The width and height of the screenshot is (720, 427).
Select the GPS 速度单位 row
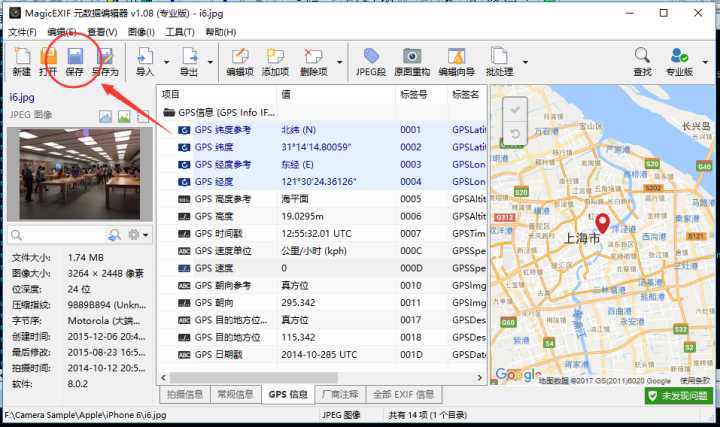322,251
